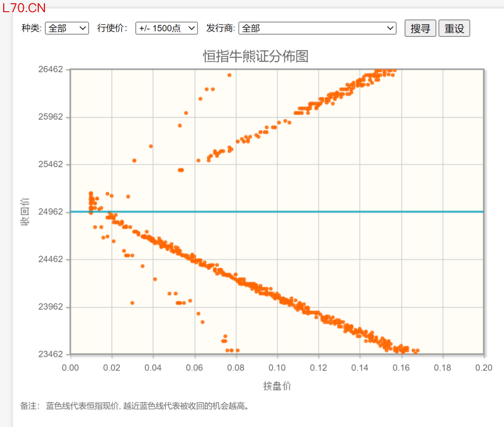Click the 重设 button
The width and height of the screenshot is (504, 427).
(x=454, y=28)
